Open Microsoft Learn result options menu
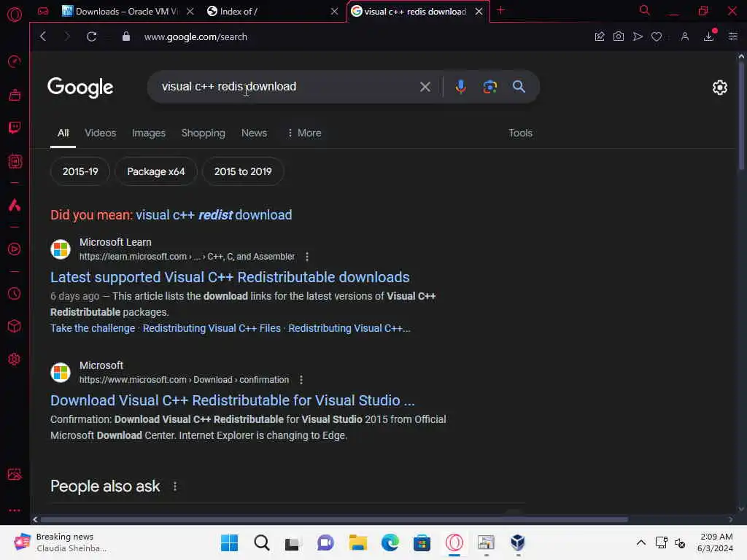The image size is (747, 560). click(x=307, y=257)
